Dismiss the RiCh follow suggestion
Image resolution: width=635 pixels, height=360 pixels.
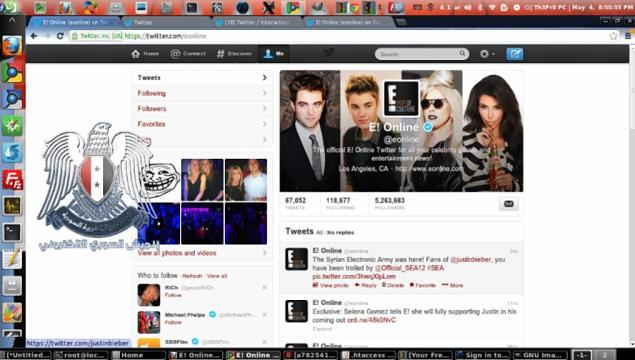click(264, 288)
